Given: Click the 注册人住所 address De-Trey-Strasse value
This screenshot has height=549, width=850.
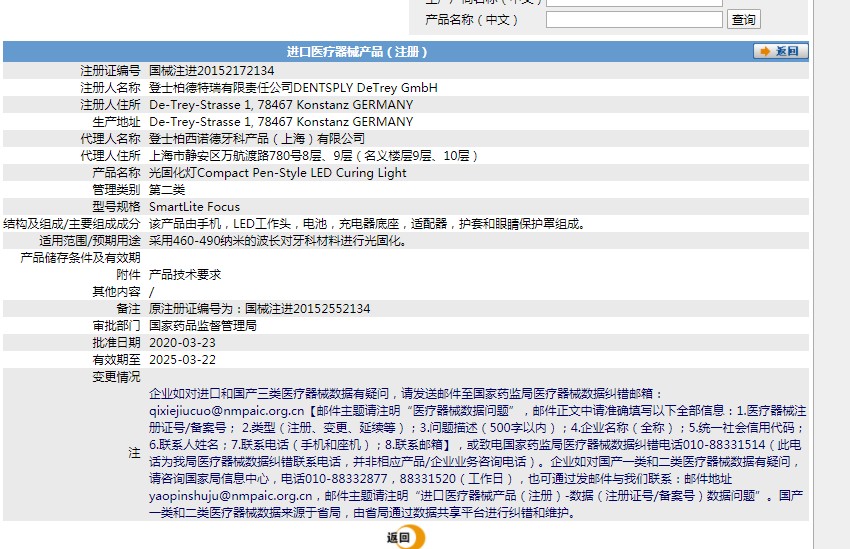Looking at the screenshot, I should pos(281,105).
